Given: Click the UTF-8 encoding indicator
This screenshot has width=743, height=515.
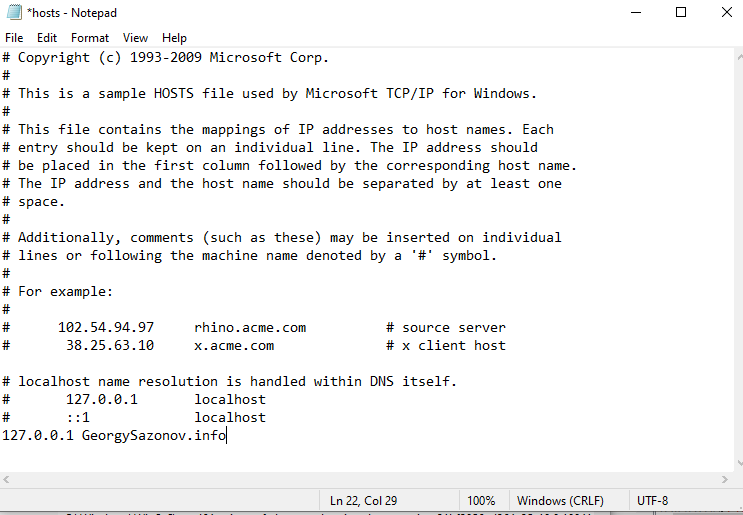Looking at the screenshot, I should (x=652, y=500).
